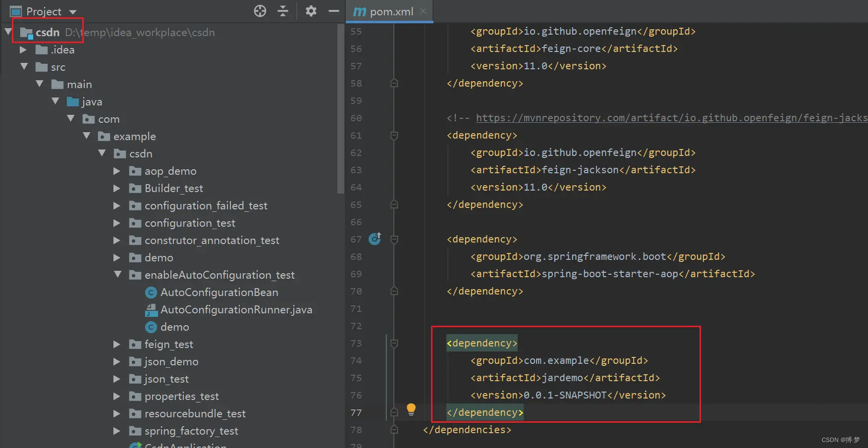Viewport: 868px width, 448px height.
Task: Click the fold marker on line 70
Action: click(394, 291)
